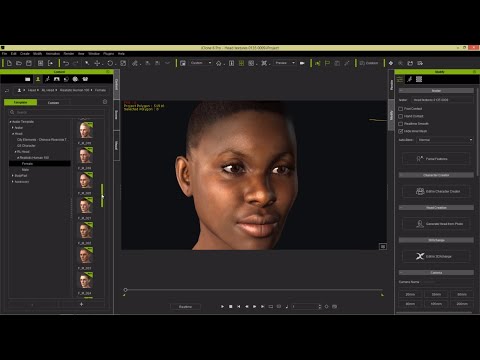Collapse the Camera section header

(x=436, y=273)
